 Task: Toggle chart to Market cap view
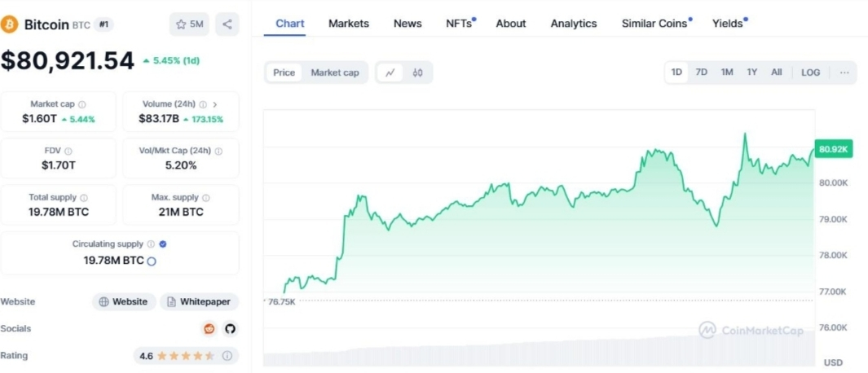[x=335, y=72]
